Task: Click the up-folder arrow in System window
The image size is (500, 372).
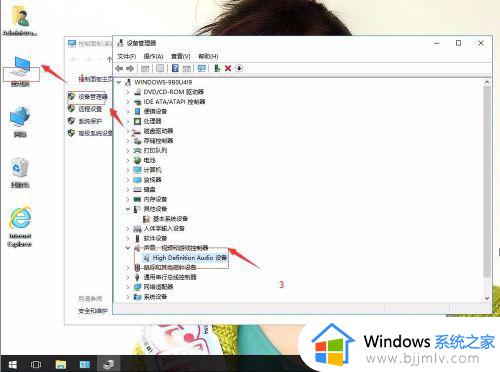Action: (x=109, y=59)
